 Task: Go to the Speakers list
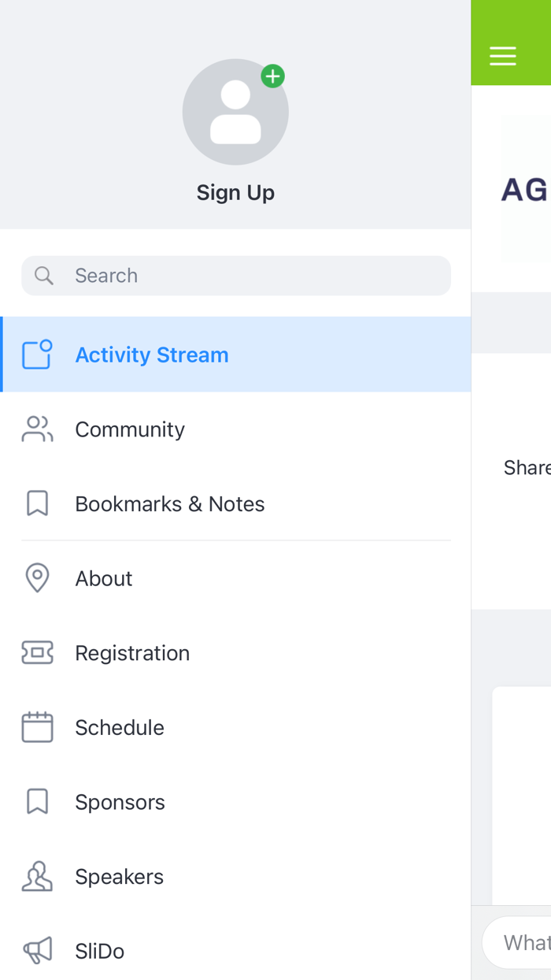119,876
